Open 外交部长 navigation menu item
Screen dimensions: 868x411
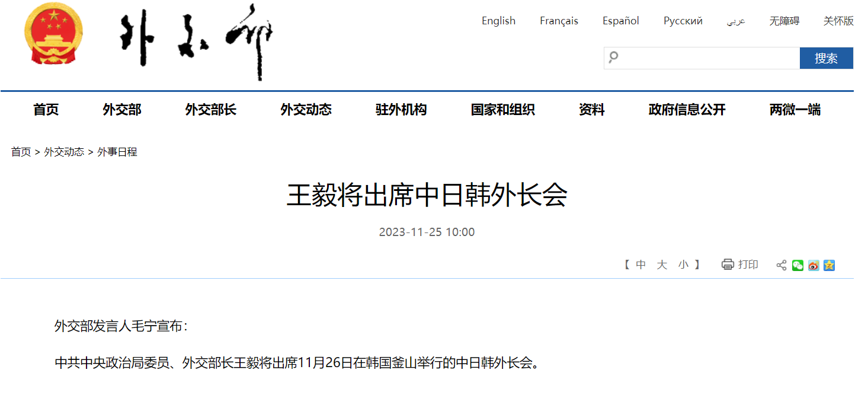click(x=211, y=110)
